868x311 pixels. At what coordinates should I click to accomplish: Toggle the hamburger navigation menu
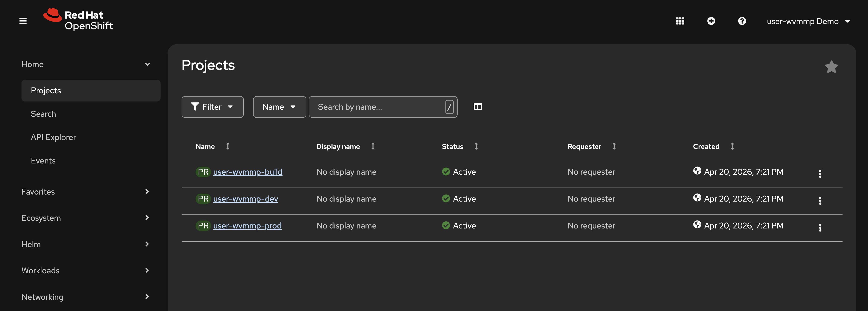pos(23,21)
